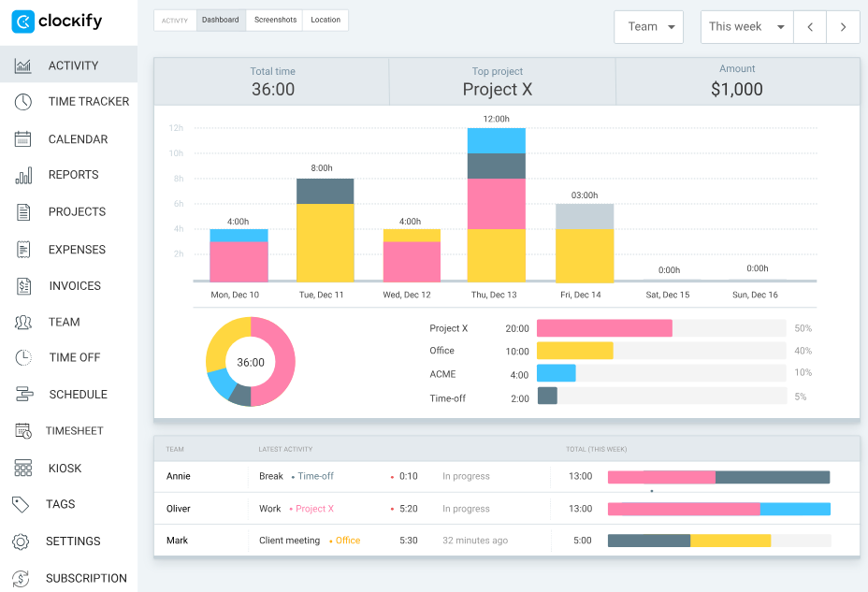Open the Team filter dropdown

(648, 26)
